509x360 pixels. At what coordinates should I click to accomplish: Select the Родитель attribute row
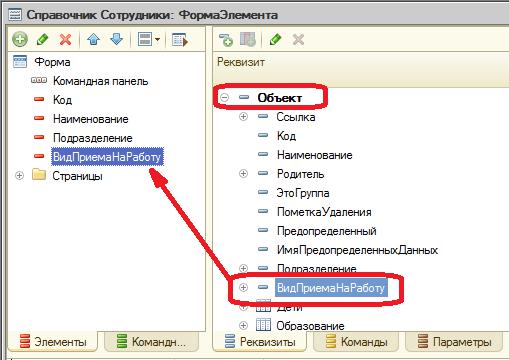tap(300, 174)
